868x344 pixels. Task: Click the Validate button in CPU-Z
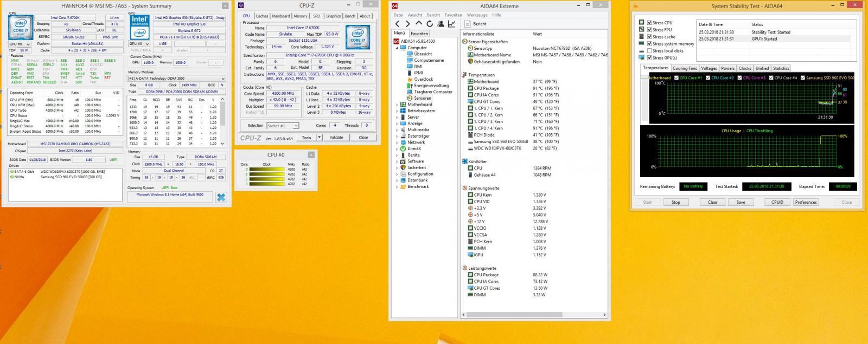click(x=336, y=138)
